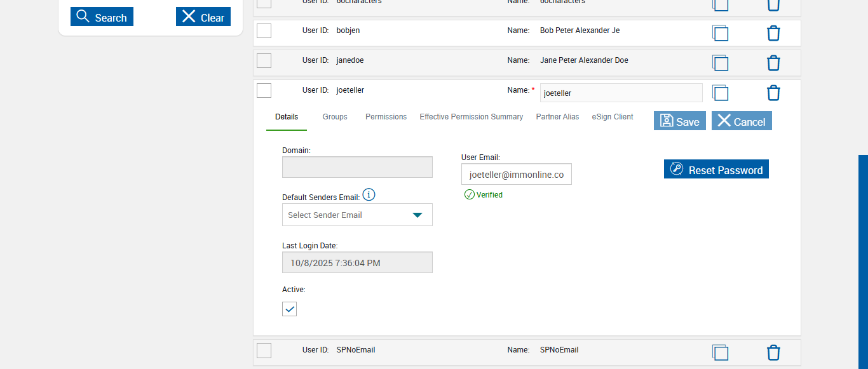Click info icon beside Default Senders Email
The image size is (868, 369).
[x=369, y=194]
